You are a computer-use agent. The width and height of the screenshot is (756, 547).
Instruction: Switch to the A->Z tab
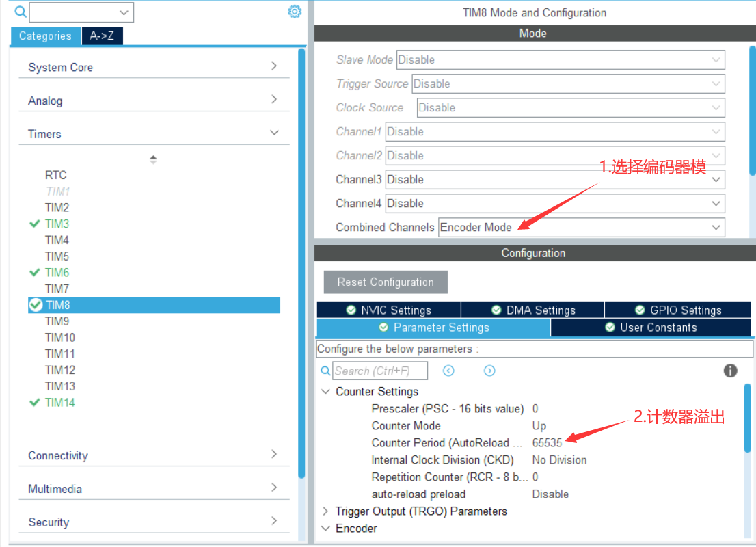[x=102, y=36]
